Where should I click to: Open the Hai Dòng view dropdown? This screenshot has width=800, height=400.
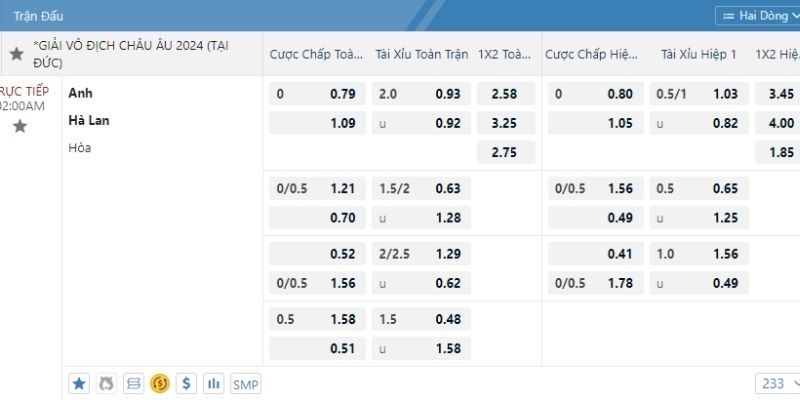[757, 16]
